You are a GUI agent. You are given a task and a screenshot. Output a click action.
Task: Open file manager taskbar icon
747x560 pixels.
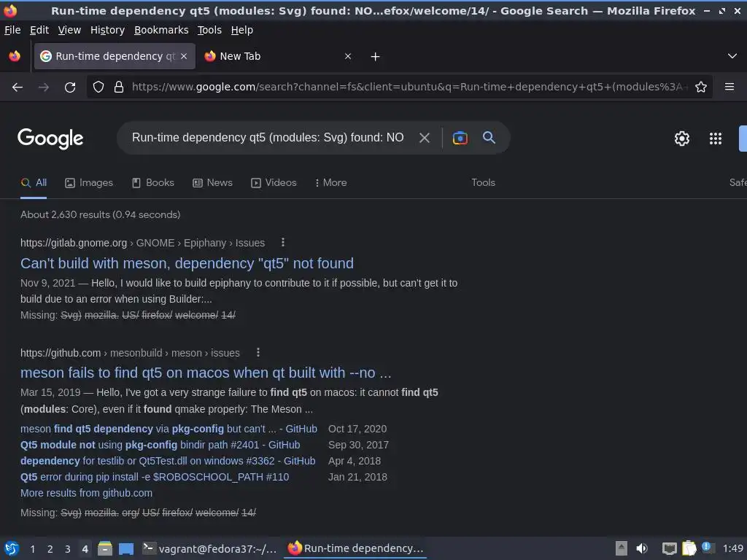[x=105, y=548]
